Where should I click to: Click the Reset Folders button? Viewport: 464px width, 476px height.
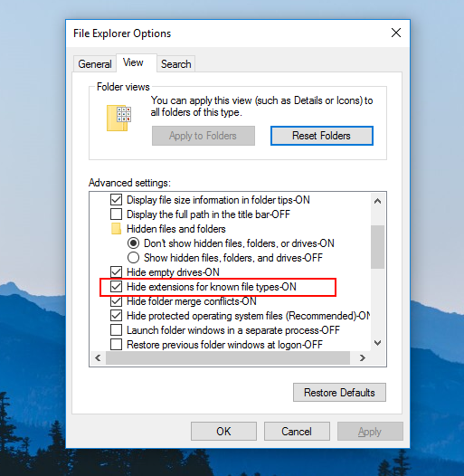click(x=322, y=136)
